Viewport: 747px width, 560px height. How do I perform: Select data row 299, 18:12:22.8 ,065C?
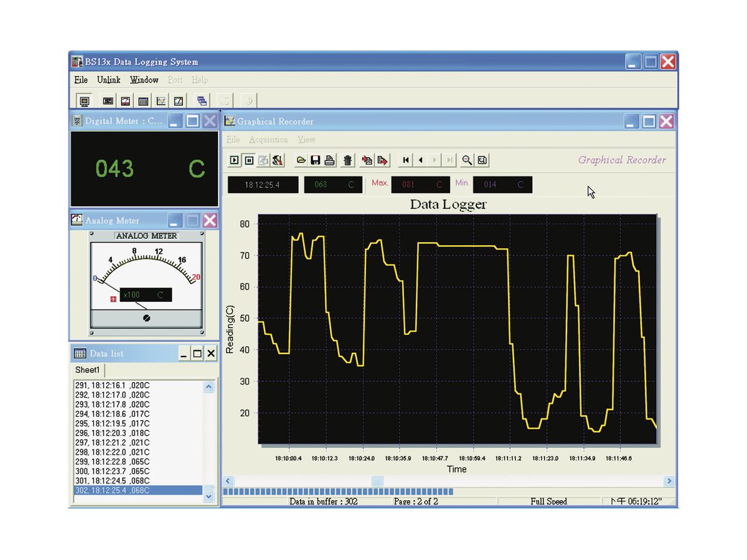[138, 462]
